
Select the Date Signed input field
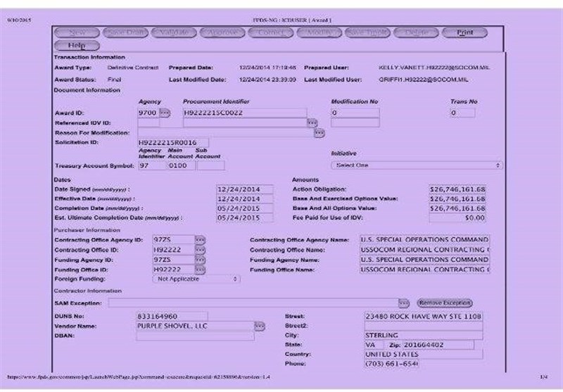241,189
